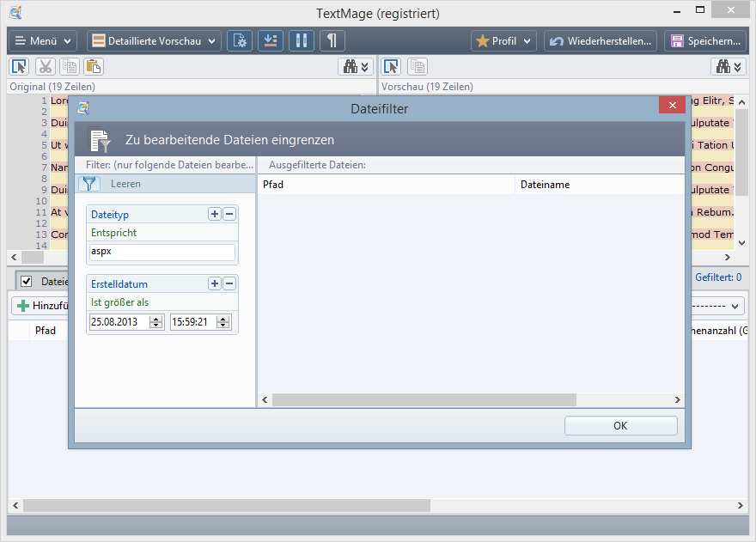Image resolution: width=756 pixels, height=542 pixels.
Task: Click the Speichern button
Action: [706, 41]
